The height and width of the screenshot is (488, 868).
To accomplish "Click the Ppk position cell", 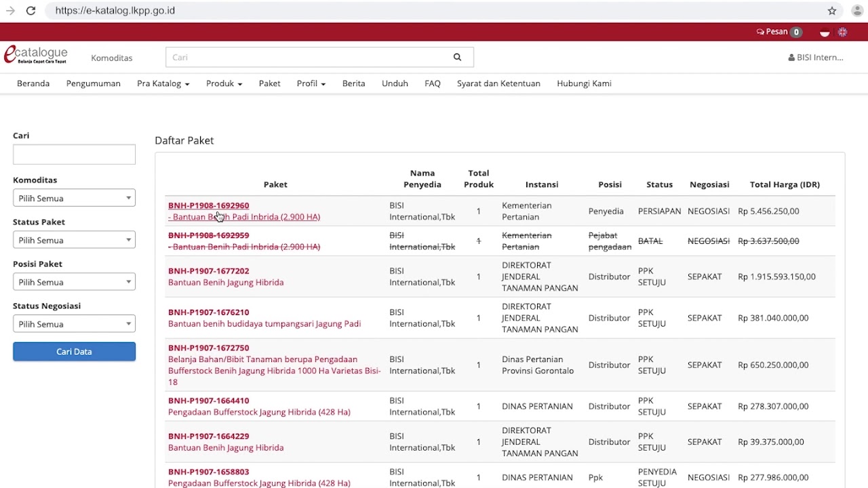I will pos(595,478).
